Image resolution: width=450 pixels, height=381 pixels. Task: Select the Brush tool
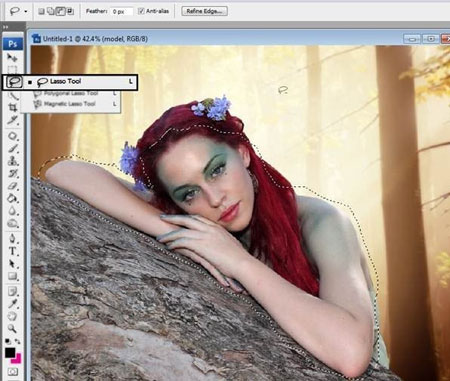(x=12, y=149)
